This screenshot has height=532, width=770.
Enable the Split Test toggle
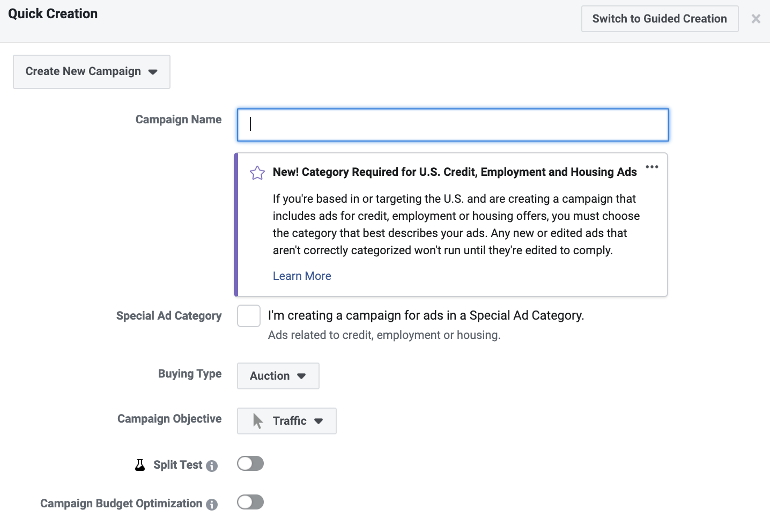[250, 463]
